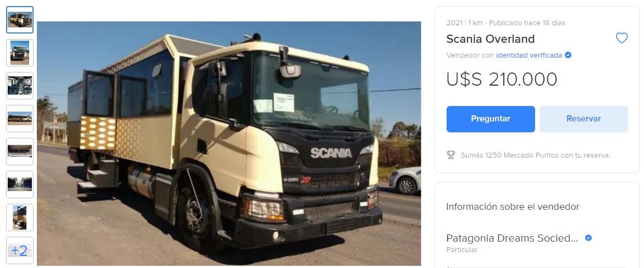Open the +2 more photos thumbnail
644x268 pixels.
(x=20, y=250)
